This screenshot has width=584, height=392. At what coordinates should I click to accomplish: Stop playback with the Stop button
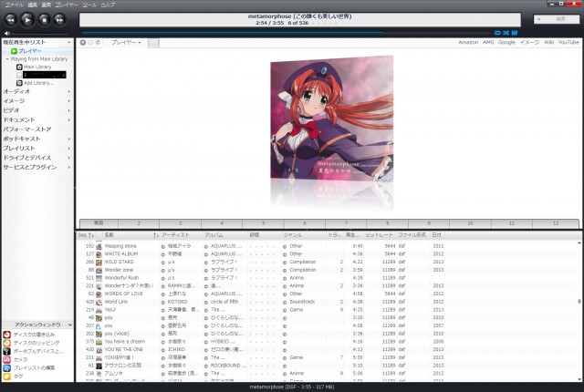(x=44, y=20)
